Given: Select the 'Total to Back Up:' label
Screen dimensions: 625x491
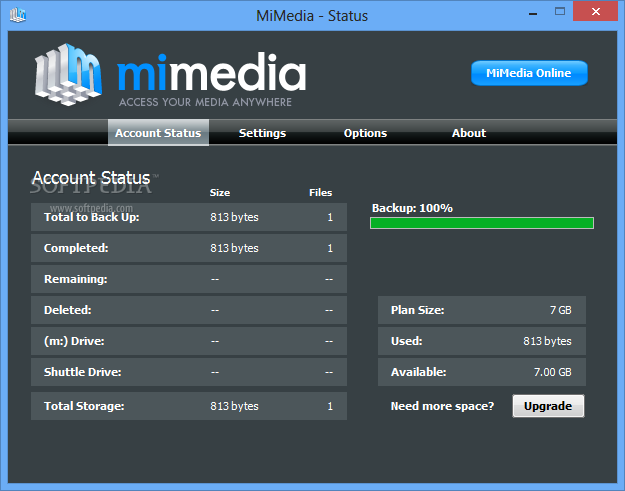Looking at the screenshot, I should click(x=91, y=217).
